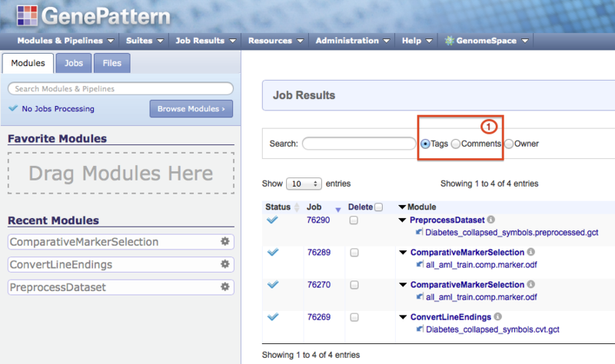The image size is (615, 364).
Task: Select the Comments search radio button
Action: click(455, 144)
